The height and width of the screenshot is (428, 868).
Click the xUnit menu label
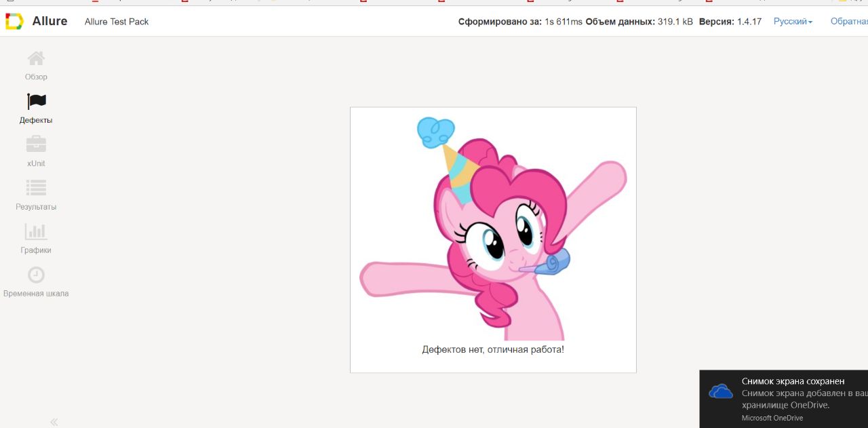coord(36,163)
